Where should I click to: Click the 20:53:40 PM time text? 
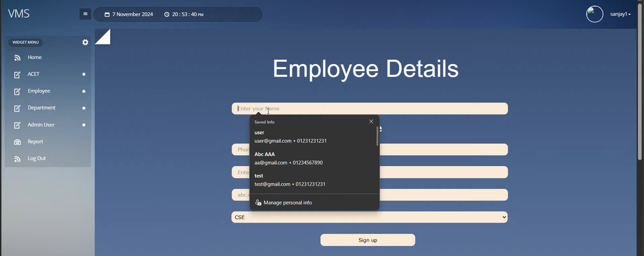(187, 14)
